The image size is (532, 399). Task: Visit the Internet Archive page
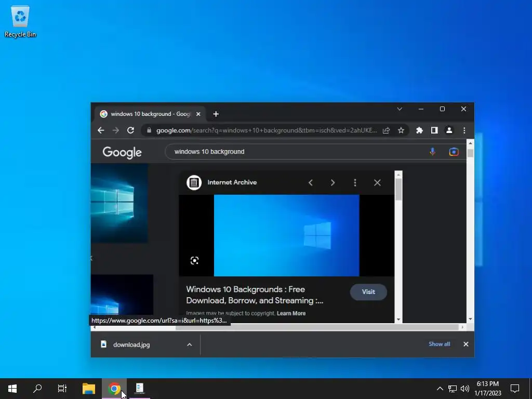point(368,292)
